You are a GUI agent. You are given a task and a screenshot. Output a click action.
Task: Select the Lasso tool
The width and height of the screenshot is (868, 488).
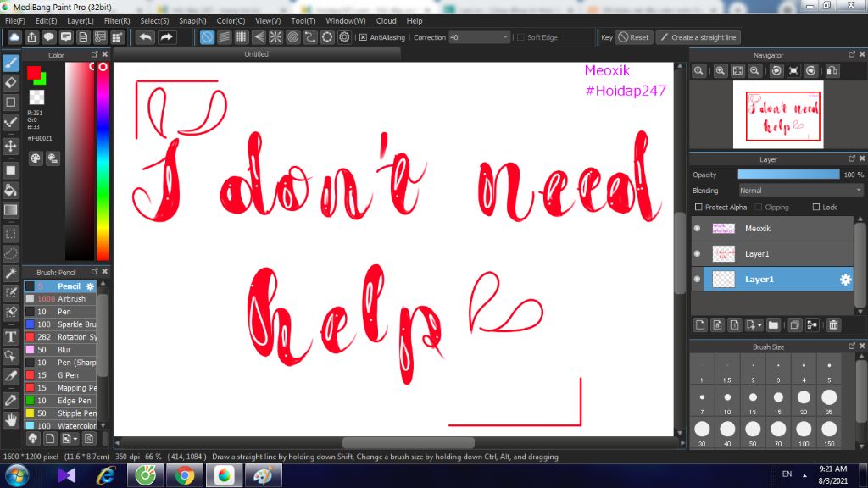pyautogui.click(x=10, y=254)
